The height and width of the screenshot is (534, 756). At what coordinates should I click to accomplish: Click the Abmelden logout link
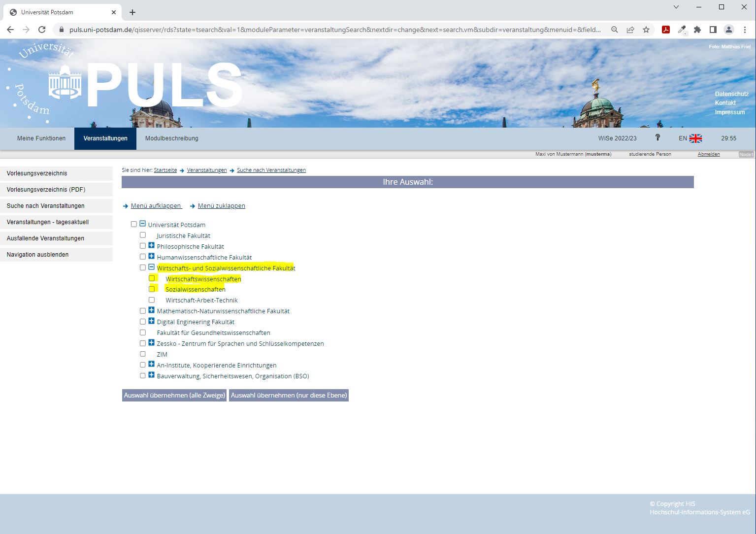click(709, 154)
